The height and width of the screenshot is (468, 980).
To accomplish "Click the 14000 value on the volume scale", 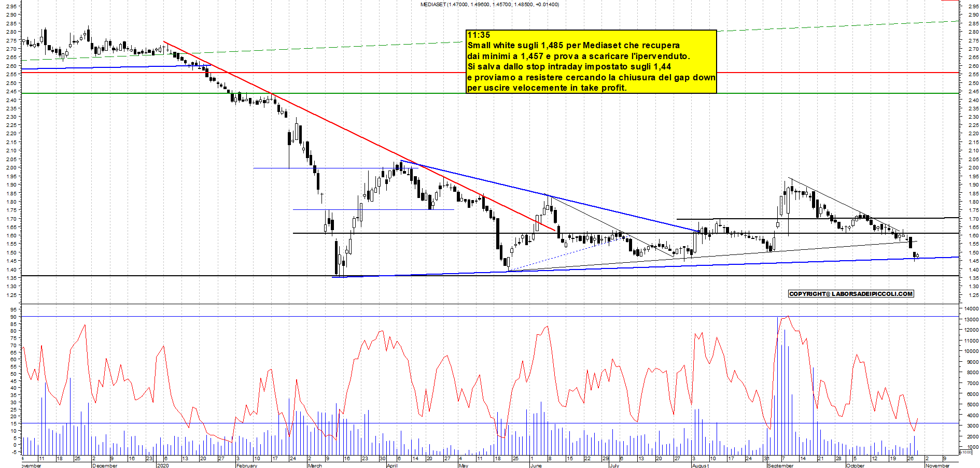I will tap(971, 309).
